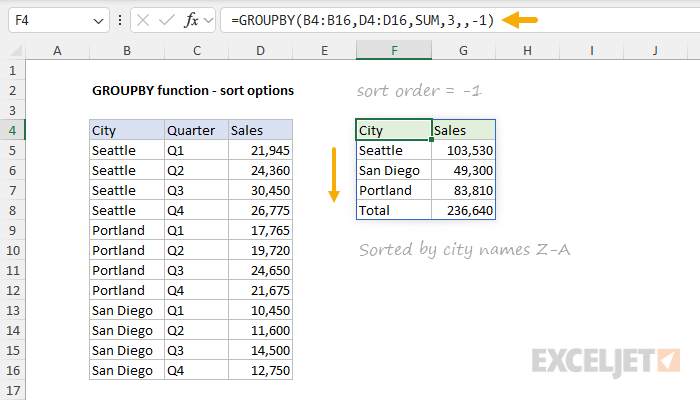This screenshot has width=700, height=400.
Task: Click the 'City' header in source table
Action: click(127, 130)
